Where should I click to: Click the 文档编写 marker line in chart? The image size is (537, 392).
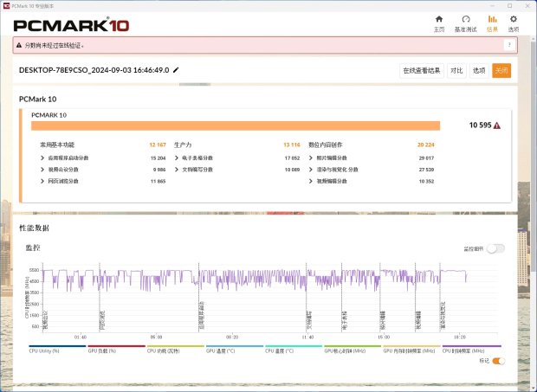(306, 298)
